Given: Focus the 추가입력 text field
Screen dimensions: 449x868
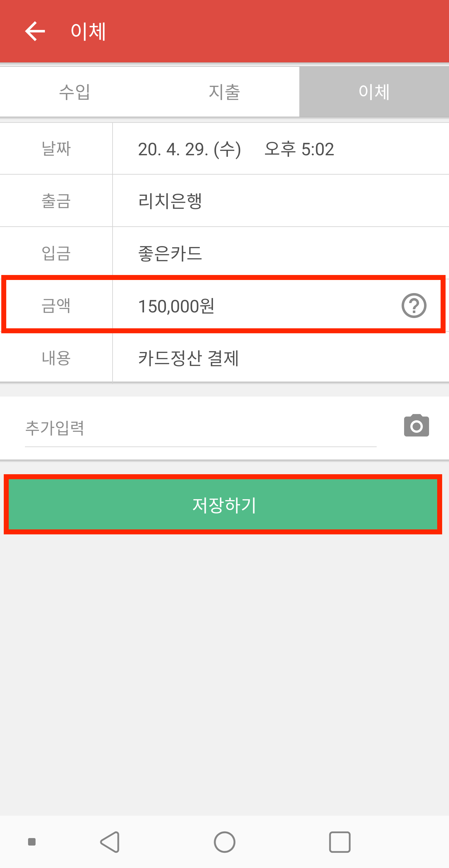Looking at the screenshot, I should [x=200, y=428].
